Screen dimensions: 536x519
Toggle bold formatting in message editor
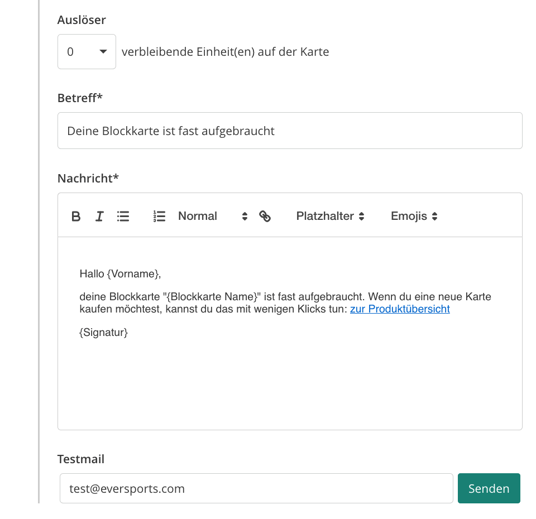(x=76, y=216)
